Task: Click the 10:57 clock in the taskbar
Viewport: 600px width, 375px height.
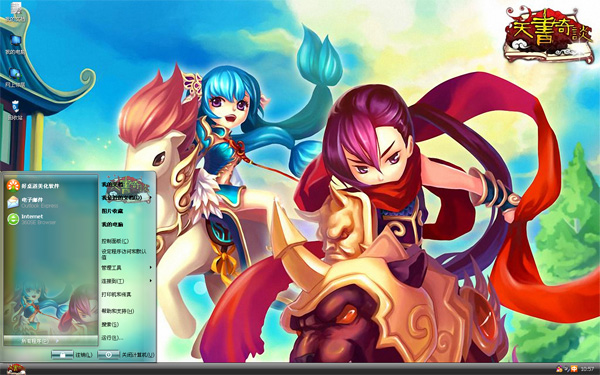Action: pyautogui.click(x=587, y=369)
